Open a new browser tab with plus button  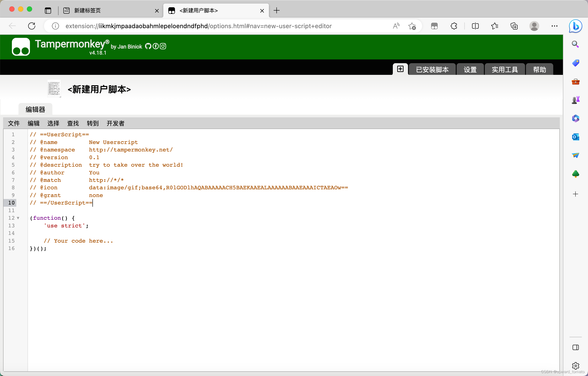[x=276, y=11]
